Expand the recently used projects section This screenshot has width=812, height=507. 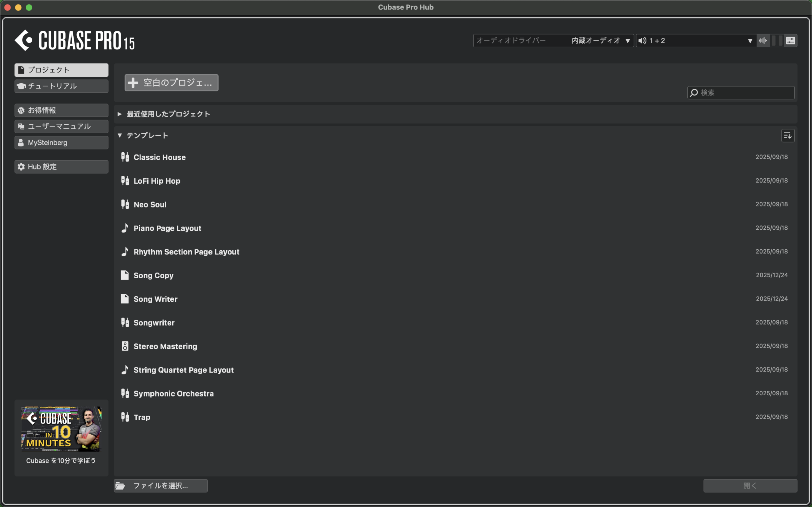coord(120,114)
